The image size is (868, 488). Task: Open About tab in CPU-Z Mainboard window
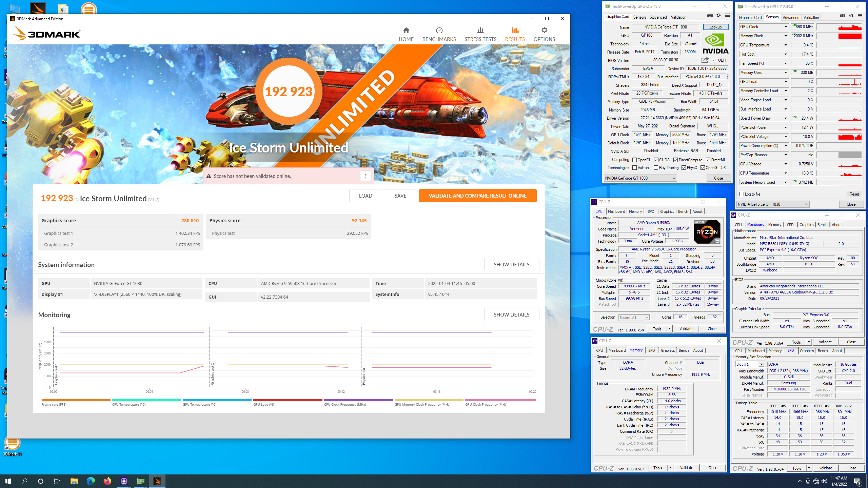[836, 225]
